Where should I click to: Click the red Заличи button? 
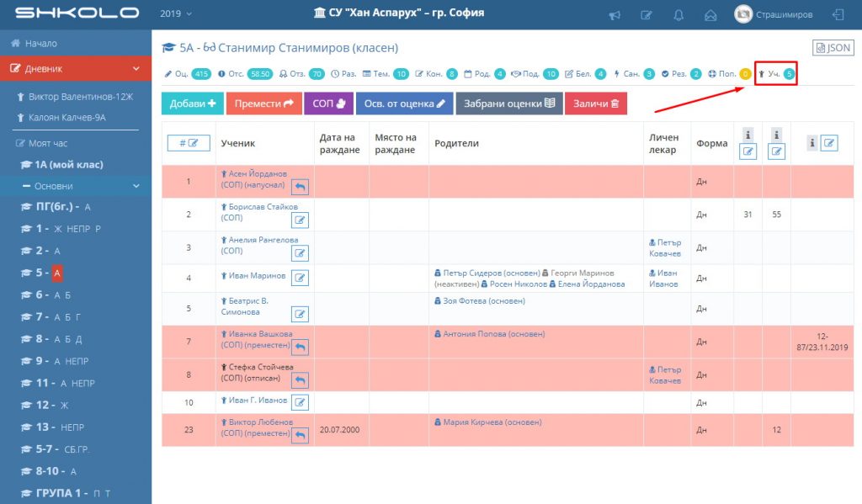(595, 103)
